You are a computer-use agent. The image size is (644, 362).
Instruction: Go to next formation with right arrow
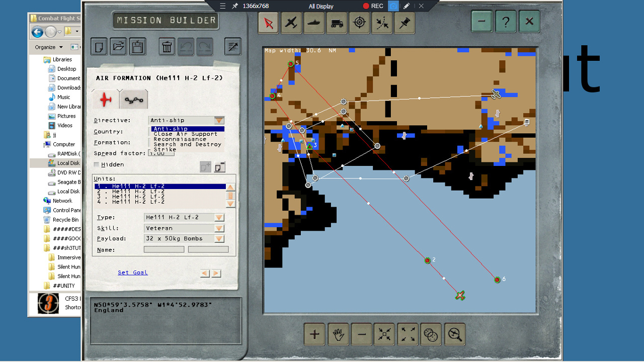coord(216,274)
